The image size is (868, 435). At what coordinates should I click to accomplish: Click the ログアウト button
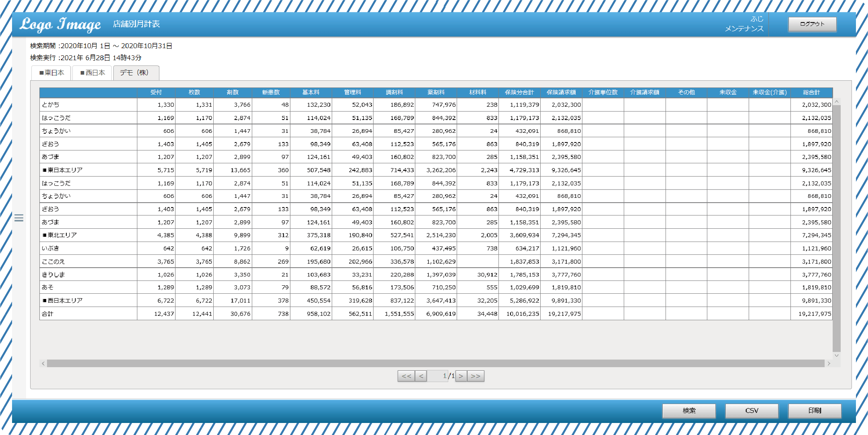(812, 24)
